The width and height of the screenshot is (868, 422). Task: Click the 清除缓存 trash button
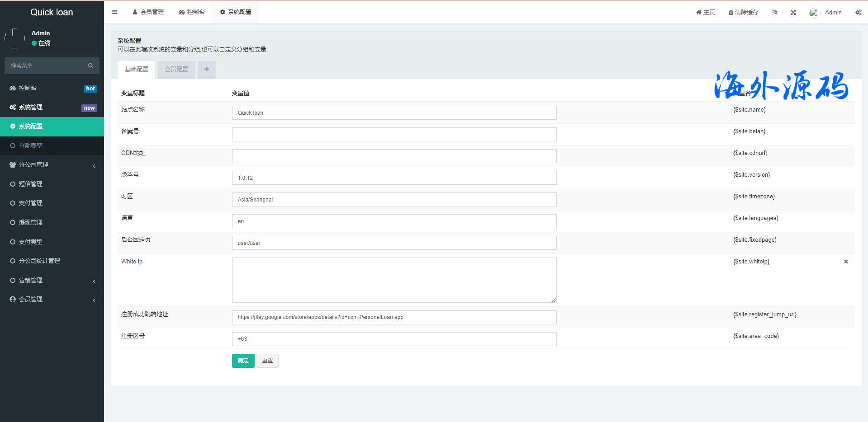[743, 13]
